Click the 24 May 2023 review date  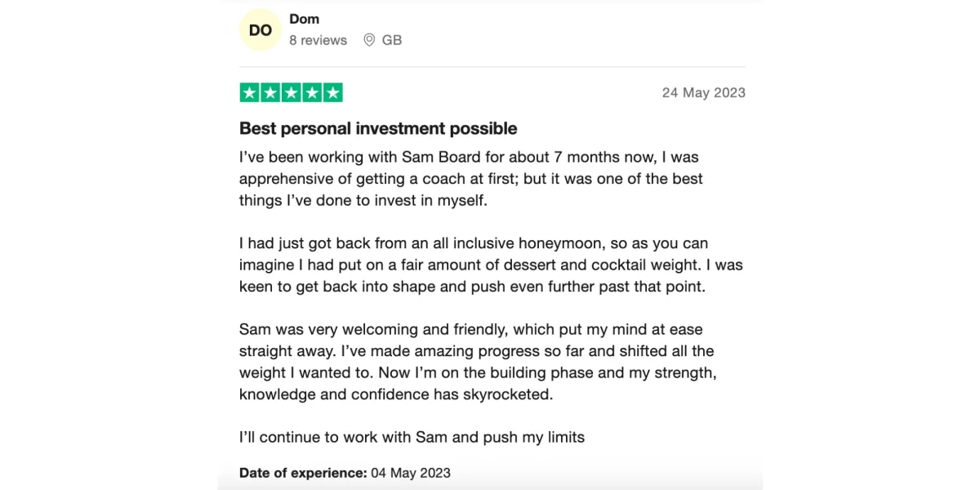(704, 93)
